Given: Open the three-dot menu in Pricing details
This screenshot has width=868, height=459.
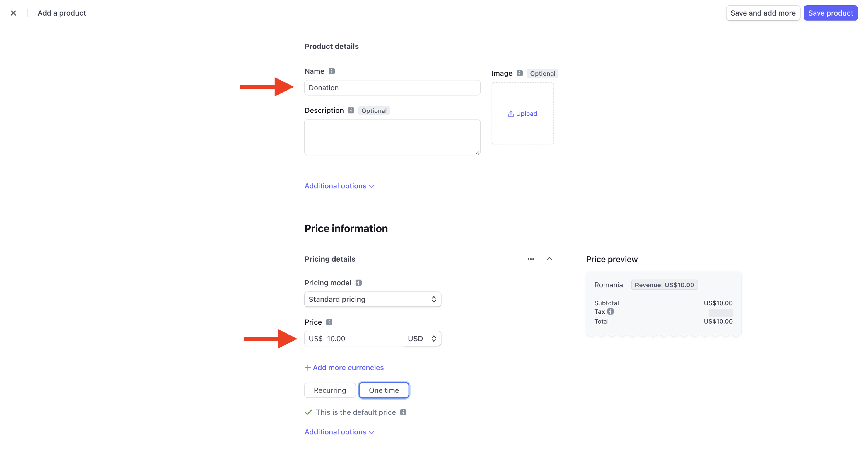Looking at the screenshot, I should [x=531, y=259].
